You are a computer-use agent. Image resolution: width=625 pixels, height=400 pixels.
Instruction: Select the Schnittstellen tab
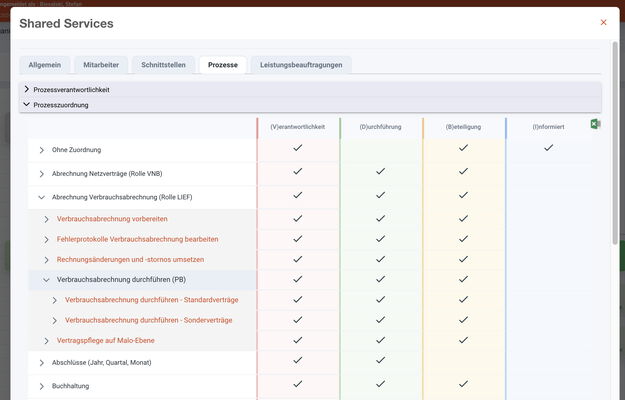pos(163,65)
